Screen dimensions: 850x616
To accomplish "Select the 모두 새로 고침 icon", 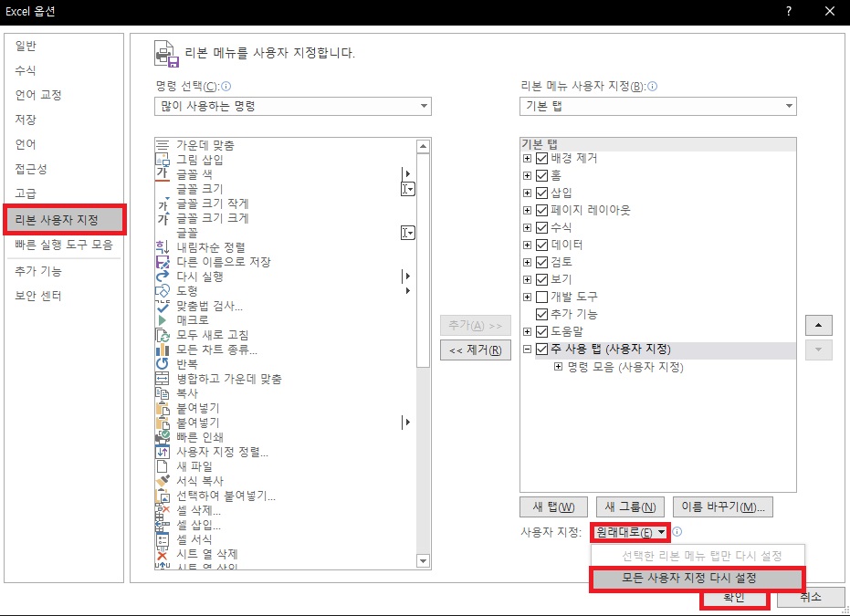I will [x=163, y=335].
